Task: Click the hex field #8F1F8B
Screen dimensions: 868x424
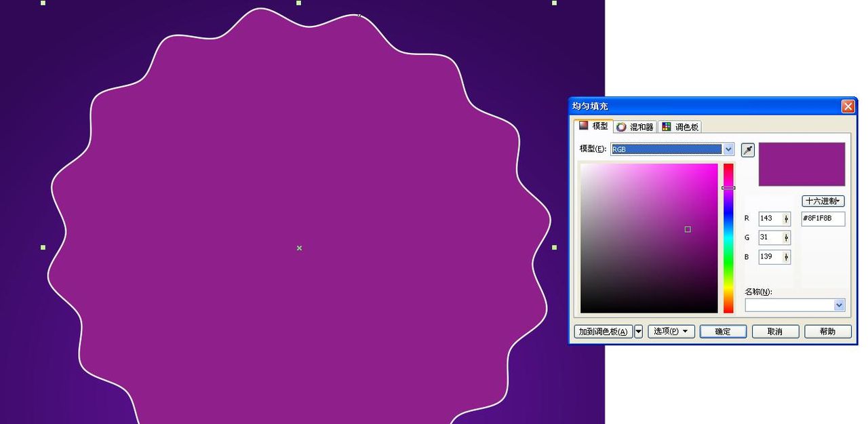Action: 823,218
